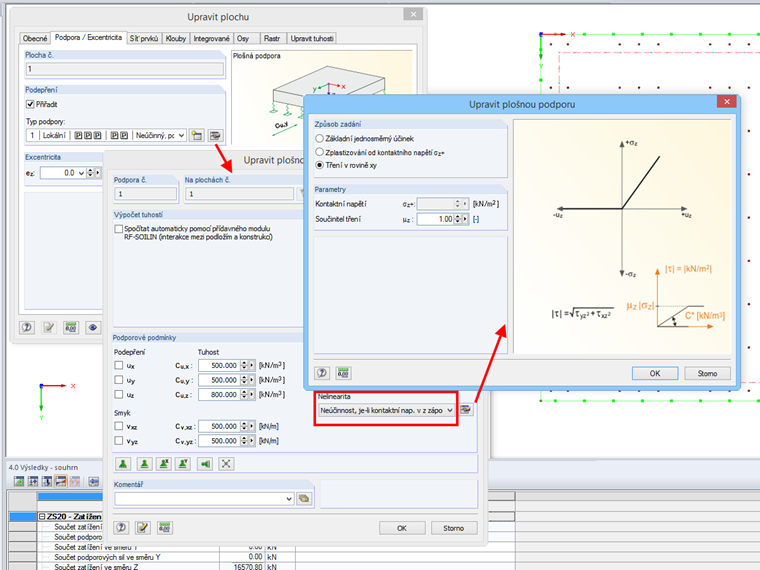Image resolution: width=760 pixels, height=570 pixels.
Task: Open comment library icon beside Komentář field
Action: [304, 498]
